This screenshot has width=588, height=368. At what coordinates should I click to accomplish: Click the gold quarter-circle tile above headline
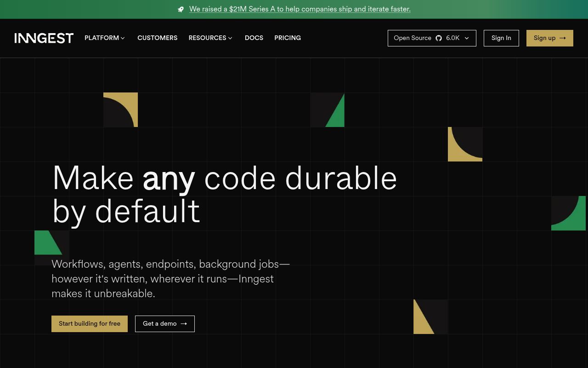point(120,109)
